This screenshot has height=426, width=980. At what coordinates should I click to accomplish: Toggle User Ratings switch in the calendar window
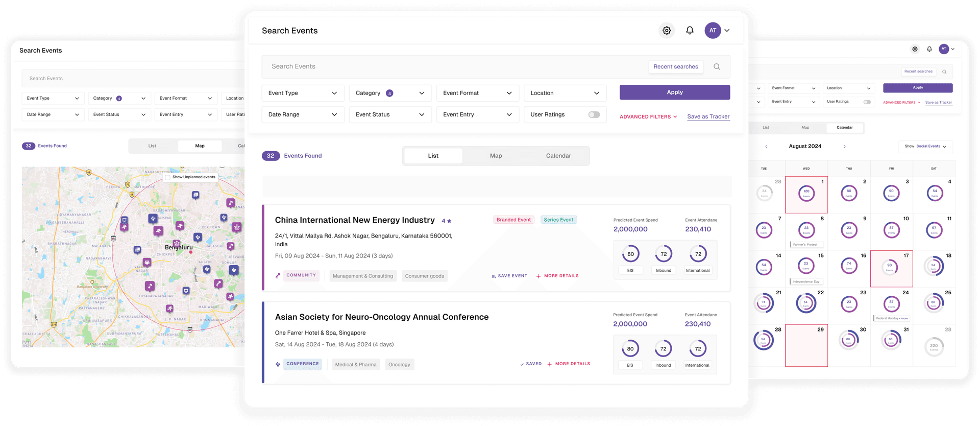click(x=867, y=102)
